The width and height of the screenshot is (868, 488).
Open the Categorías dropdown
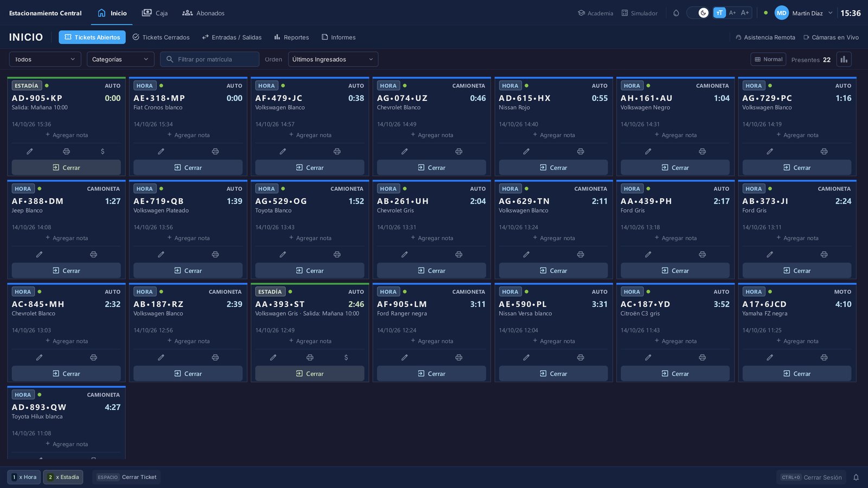[x=120, y=59]
